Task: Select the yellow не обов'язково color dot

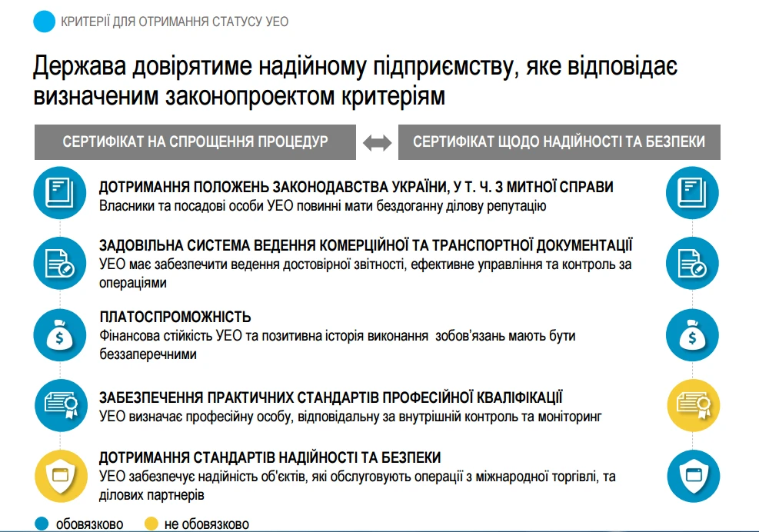Action: pos(153,521)
